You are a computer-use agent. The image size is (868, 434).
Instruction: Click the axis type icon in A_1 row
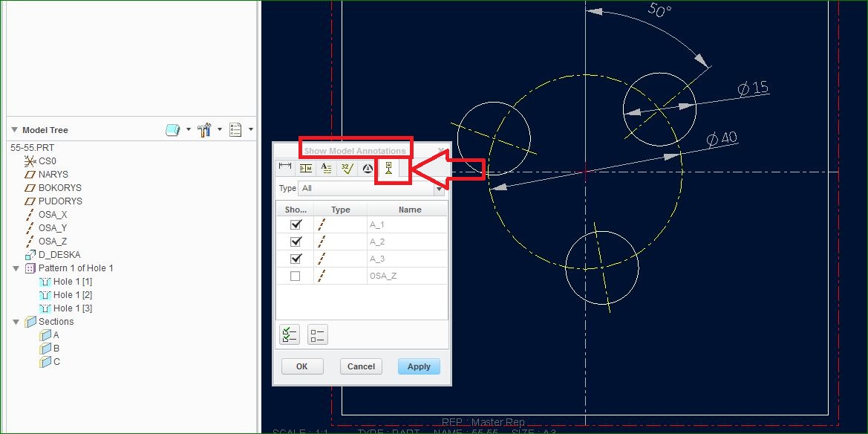click(x=322, y=224)
